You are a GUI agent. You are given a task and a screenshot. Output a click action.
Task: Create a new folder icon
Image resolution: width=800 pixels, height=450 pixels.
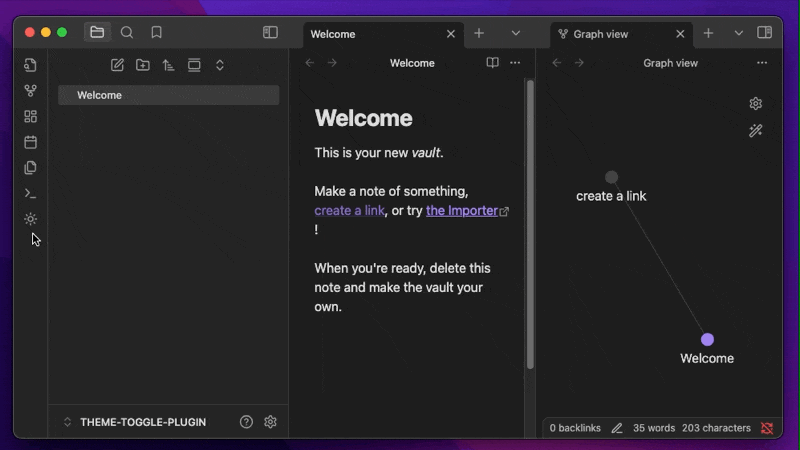[x=143, y=65]
